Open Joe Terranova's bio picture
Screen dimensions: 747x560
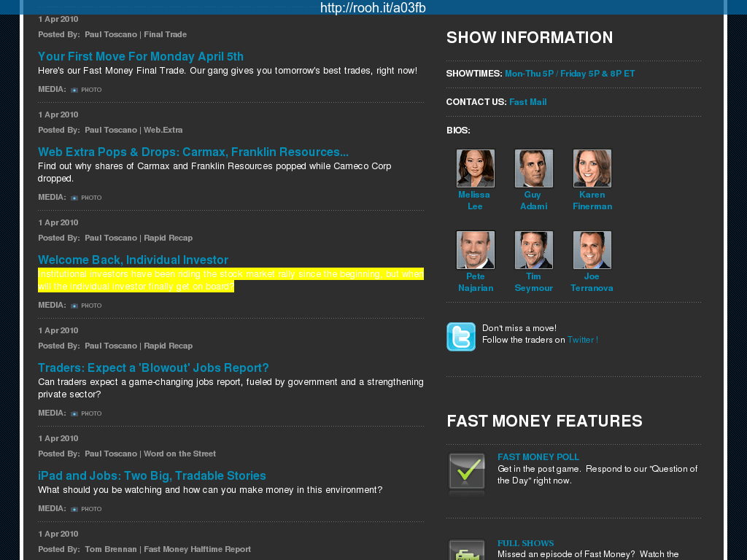tap(592, 250)
